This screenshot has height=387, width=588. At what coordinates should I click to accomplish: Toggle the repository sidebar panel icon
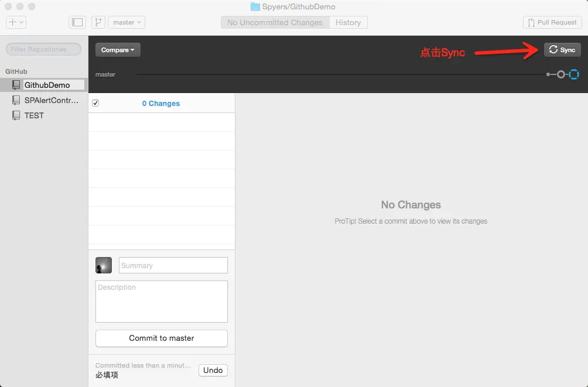(x=77, y=22)
